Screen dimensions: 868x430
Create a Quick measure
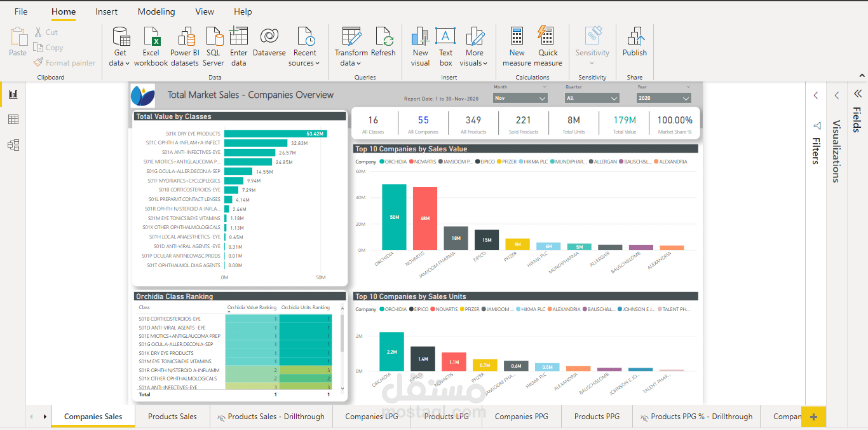click(548, 47)
